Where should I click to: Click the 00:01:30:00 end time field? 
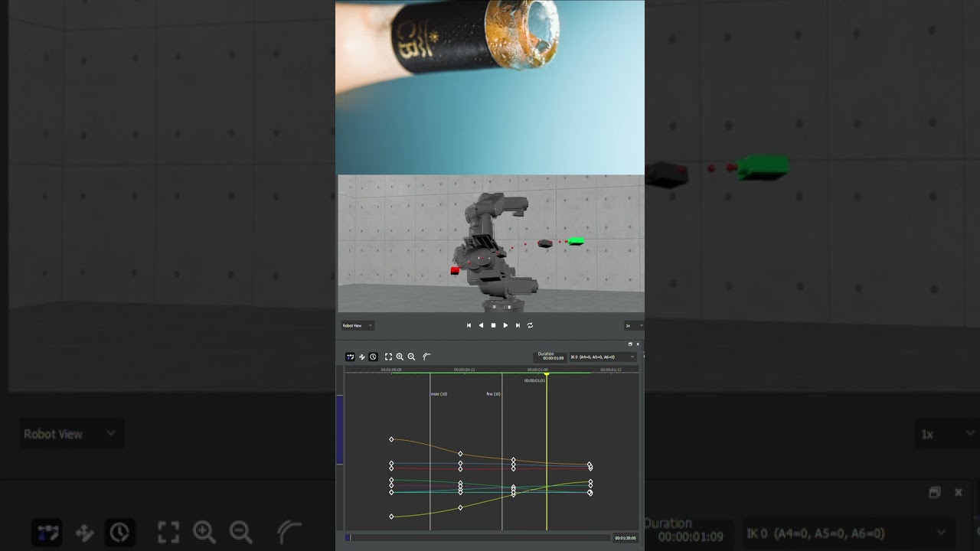point(626,538)
